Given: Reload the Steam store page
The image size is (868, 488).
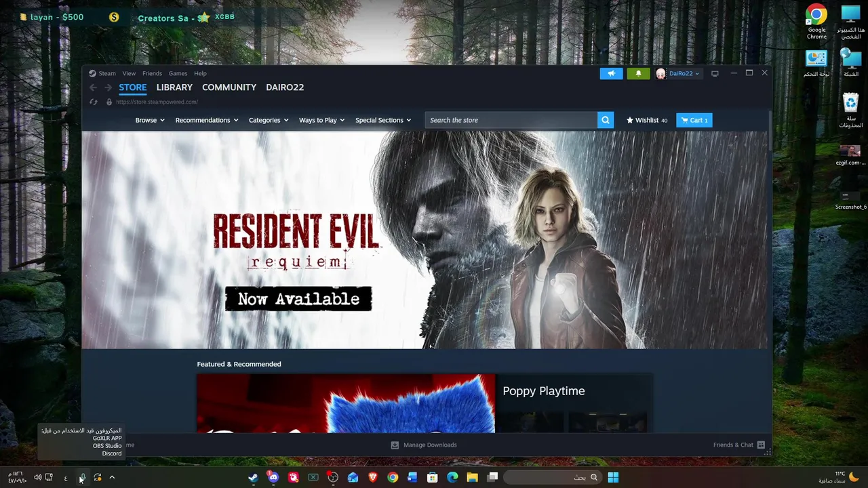Looking at the screenshot, I should click(x=94, y=102).
